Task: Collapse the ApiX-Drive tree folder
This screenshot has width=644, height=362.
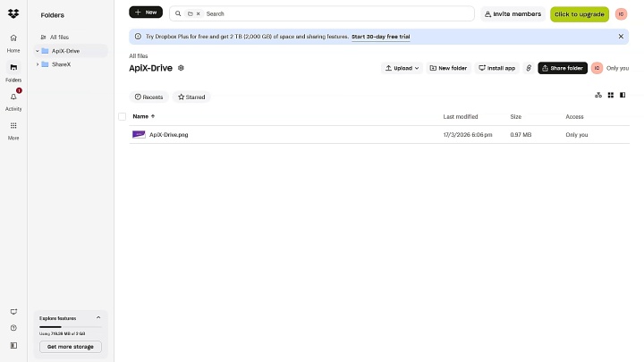Action: click(38, 51)
